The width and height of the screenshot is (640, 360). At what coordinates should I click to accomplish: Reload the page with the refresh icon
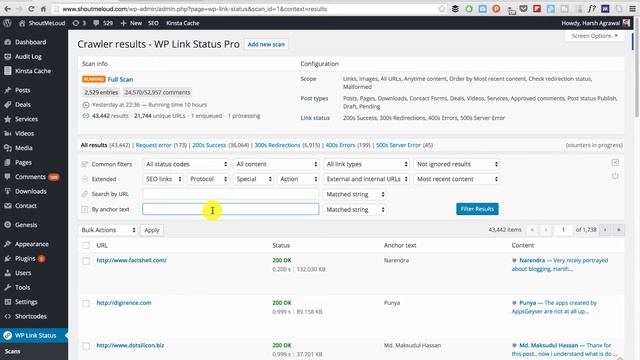click(x=31, y=9)
